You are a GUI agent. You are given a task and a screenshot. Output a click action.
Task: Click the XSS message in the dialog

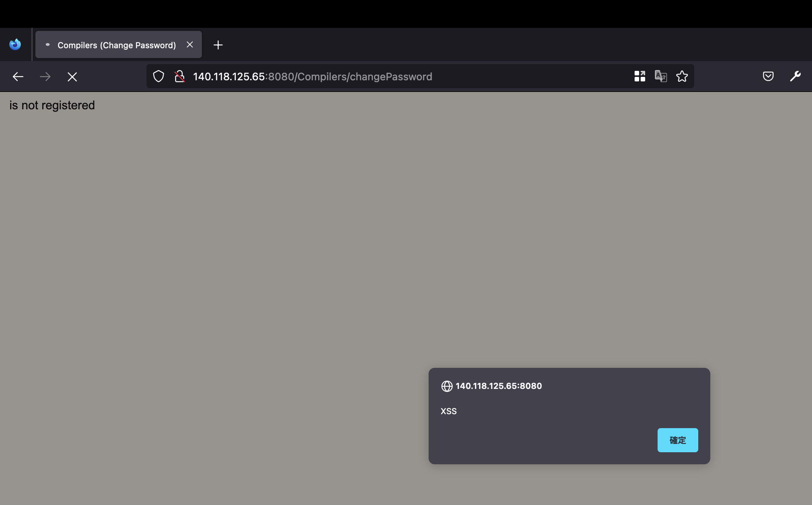449,411
